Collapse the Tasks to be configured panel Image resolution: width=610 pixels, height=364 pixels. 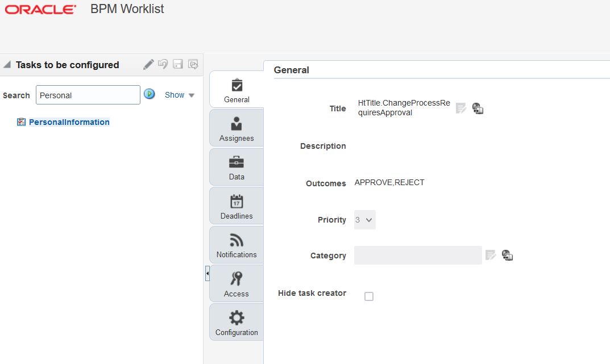point(7,65)
